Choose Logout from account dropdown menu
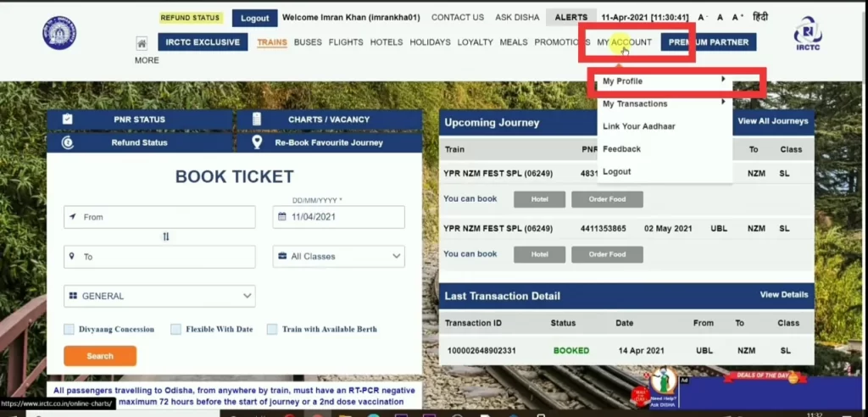Viewport: 868px width, 417px height. point(617,172)
